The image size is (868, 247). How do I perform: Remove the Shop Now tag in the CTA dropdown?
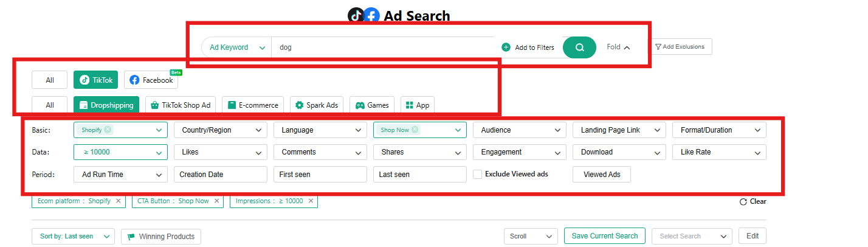415,130
